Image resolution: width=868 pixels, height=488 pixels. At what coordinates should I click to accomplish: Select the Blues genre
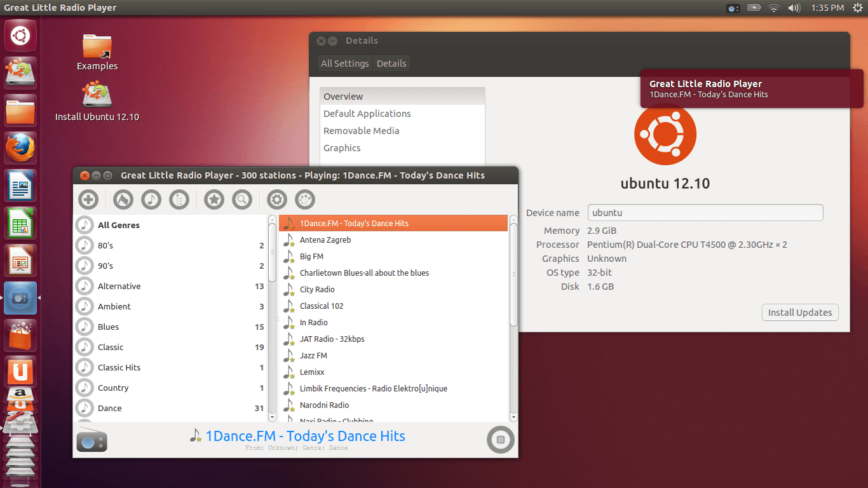108,327
